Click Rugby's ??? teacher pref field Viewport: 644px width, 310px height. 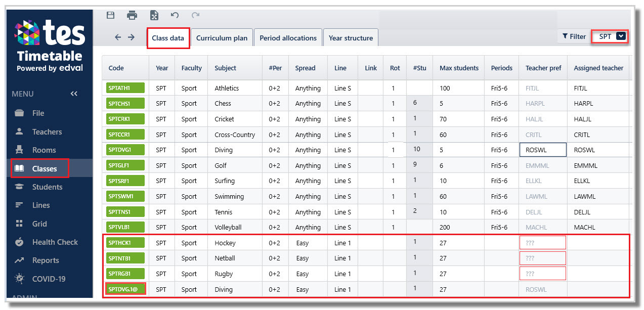543,274
